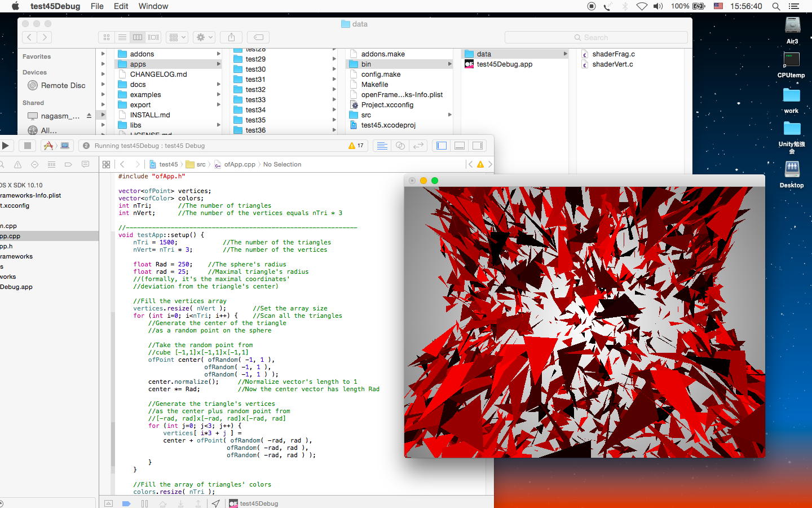
Task: Select the Standard editor icon
Action: click(x=382, y=146)
